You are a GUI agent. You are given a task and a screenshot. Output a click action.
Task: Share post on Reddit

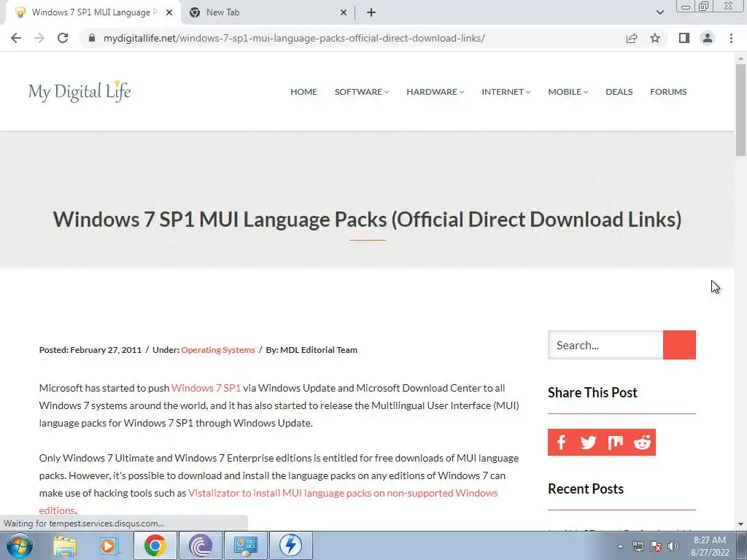[642, 443]
